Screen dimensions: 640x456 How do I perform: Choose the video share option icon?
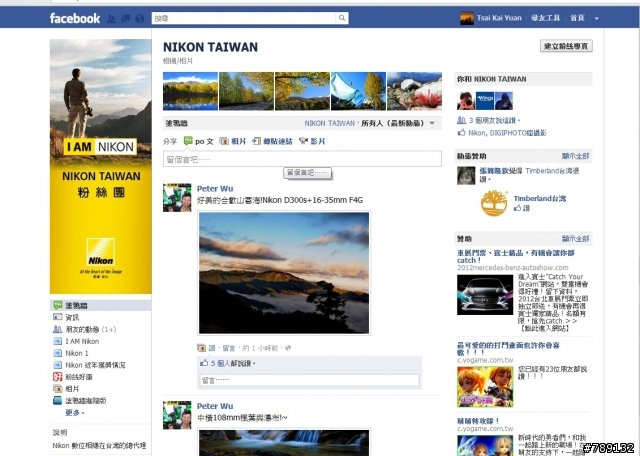coord(303,141)
